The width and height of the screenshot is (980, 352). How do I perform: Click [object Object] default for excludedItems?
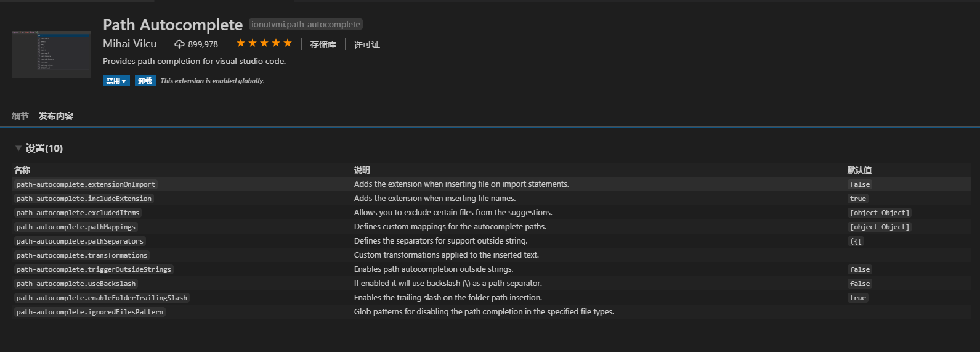(x=880, y=213)
